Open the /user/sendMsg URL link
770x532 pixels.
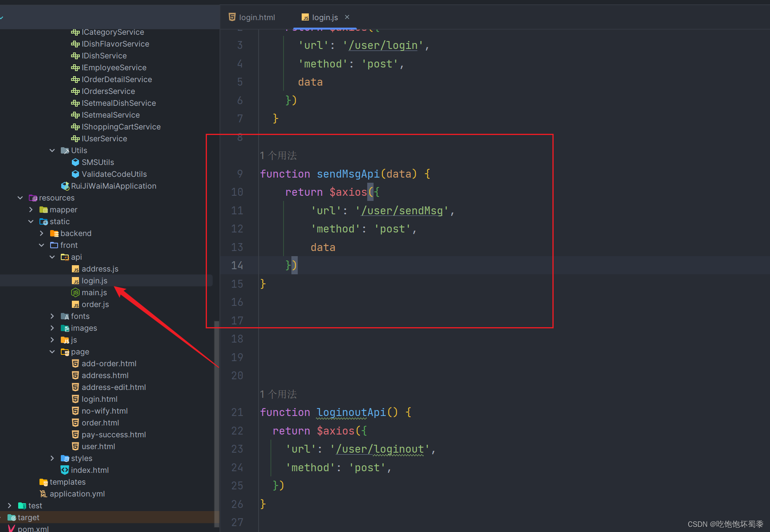pos(402,211)
